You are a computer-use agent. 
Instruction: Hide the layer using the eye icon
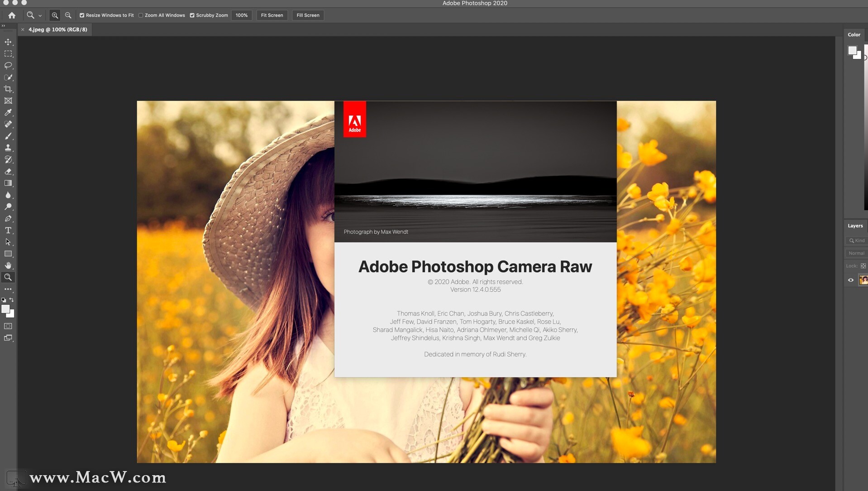pos(851,280)
